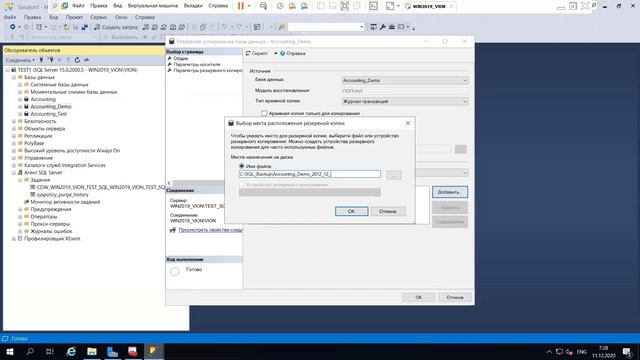Open the Файл menu in SSMS
Image resolution: width=640 pixels, height=360 pixels.
(x=10, y=17)
